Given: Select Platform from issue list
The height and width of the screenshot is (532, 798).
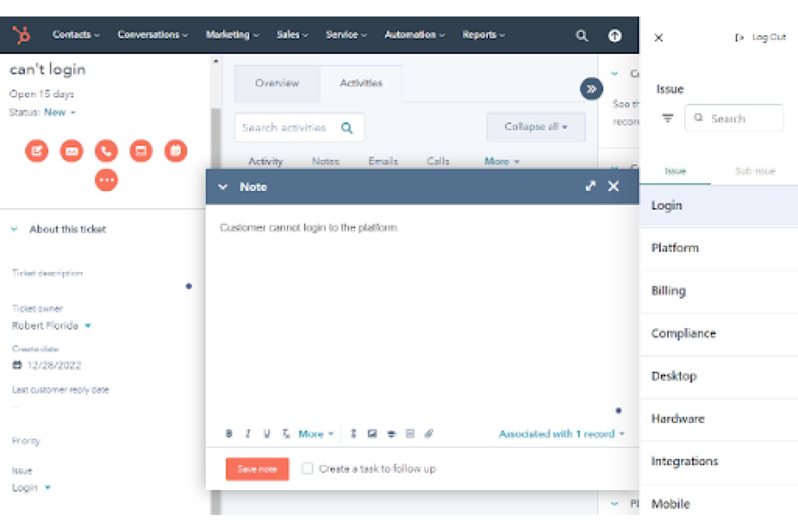Looking at the screenshot, I should pos(719,248).
